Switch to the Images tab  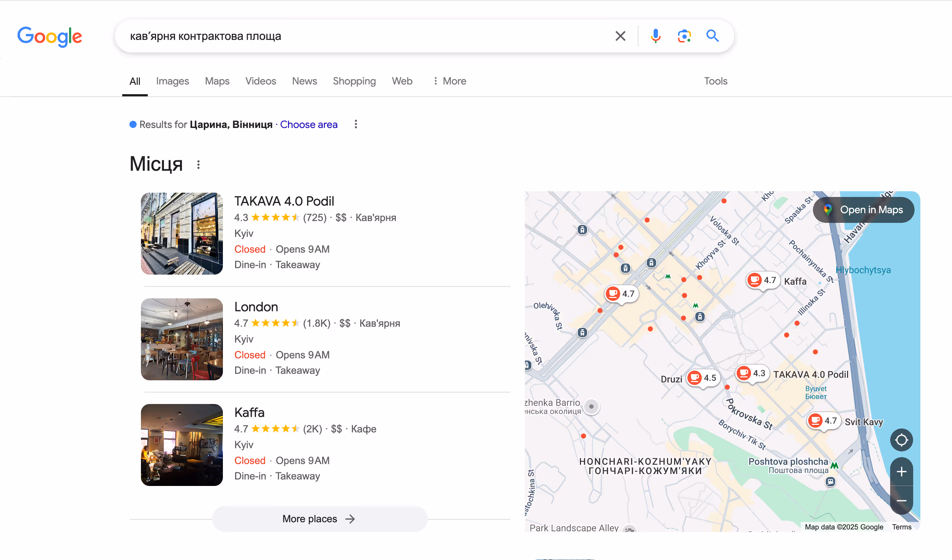point(172,81)
